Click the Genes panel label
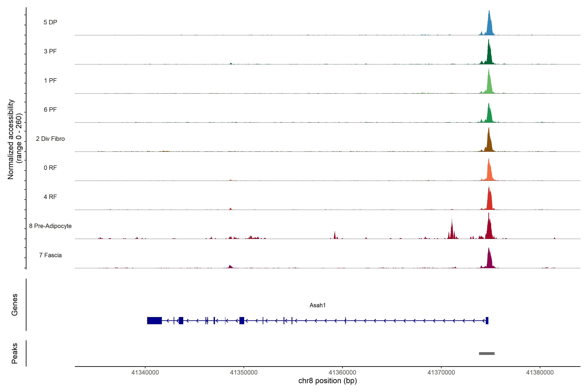Screen dimensions: 588x392 [15, 304]
